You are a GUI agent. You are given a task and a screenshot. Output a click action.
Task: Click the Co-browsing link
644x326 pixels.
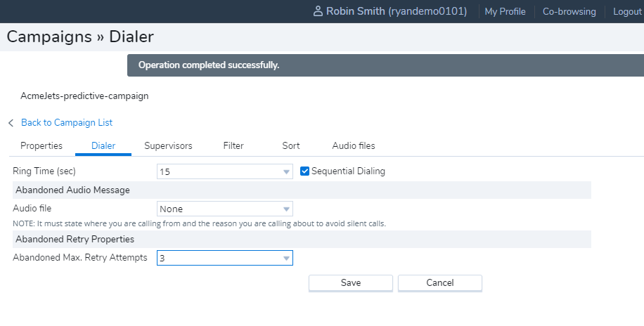(x=569, y=11)
